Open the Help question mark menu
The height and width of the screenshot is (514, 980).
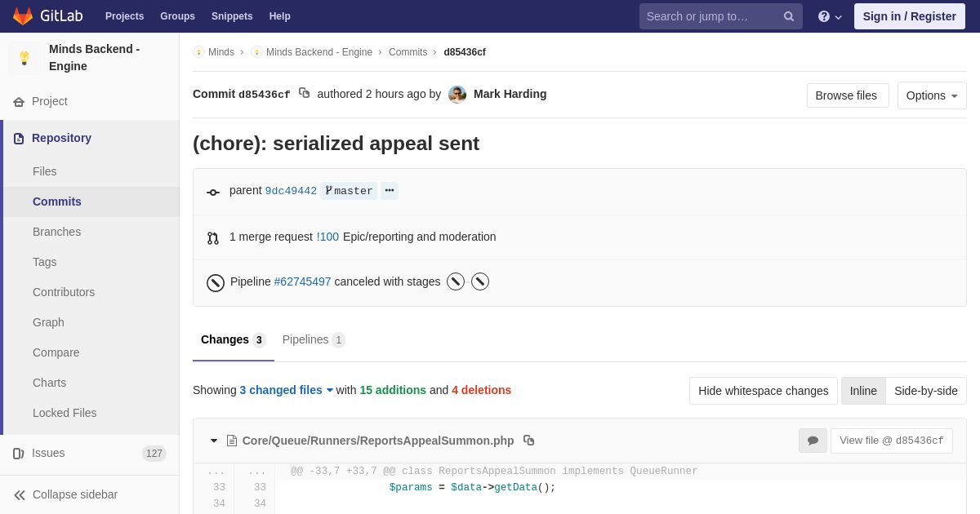click(x=829, y=16)
